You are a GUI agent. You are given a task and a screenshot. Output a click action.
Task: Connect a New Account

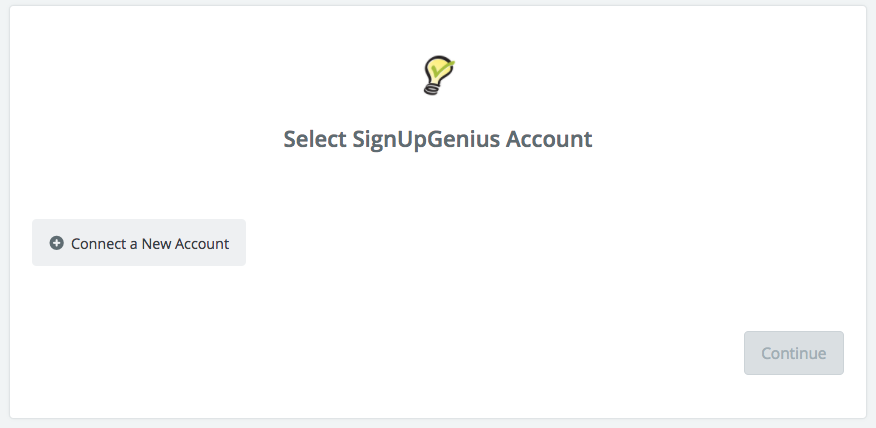(139, 242)
